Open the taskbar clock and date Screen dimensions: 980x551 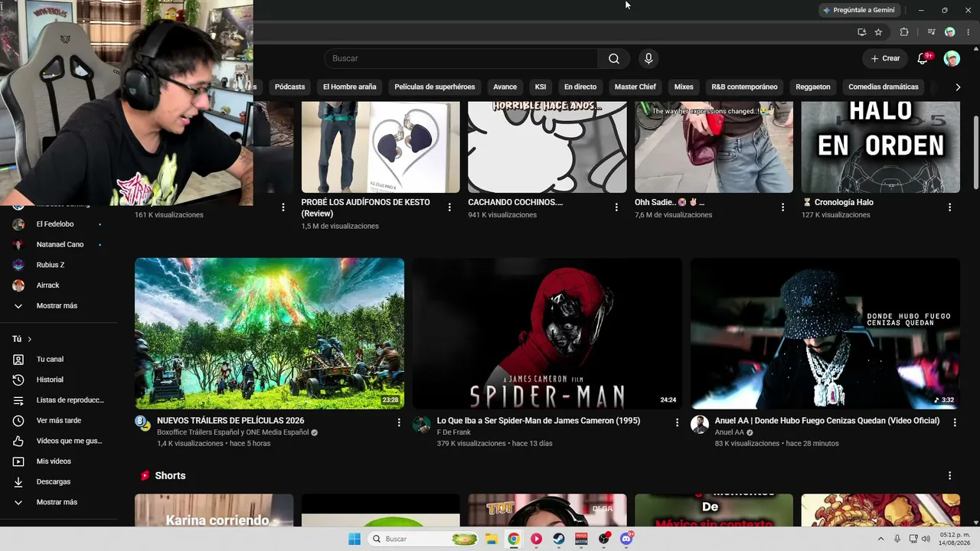click(955, 539)
